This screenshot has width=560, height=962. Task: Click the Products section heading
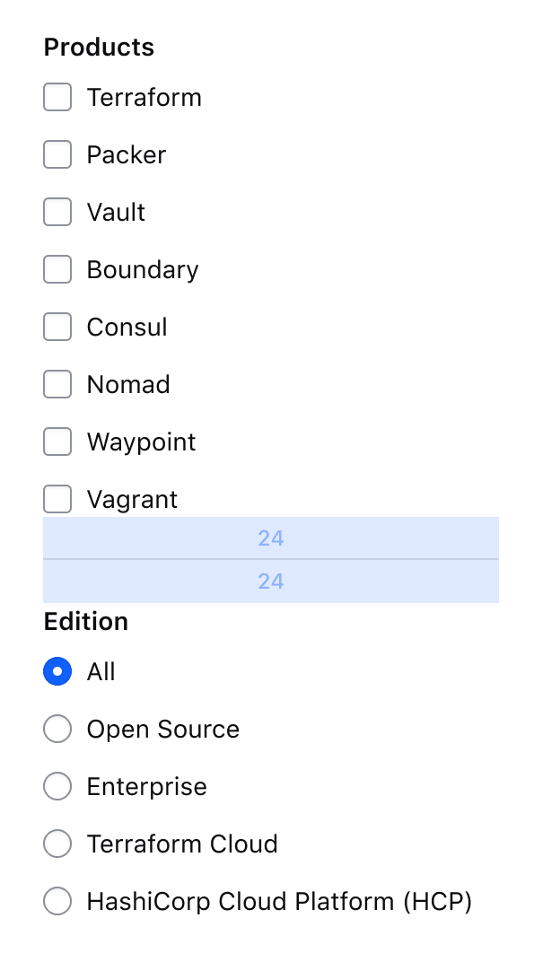point(99,47)
